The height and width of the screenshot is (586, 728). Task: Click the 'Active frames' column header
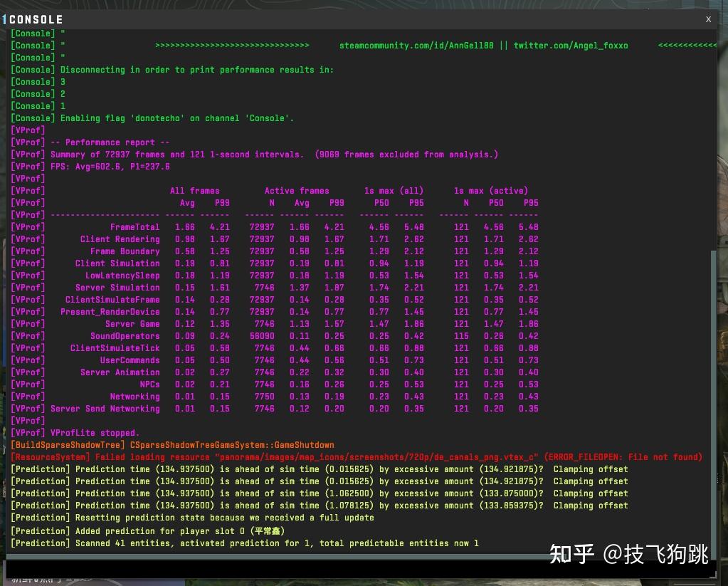(x=297, y=191)
